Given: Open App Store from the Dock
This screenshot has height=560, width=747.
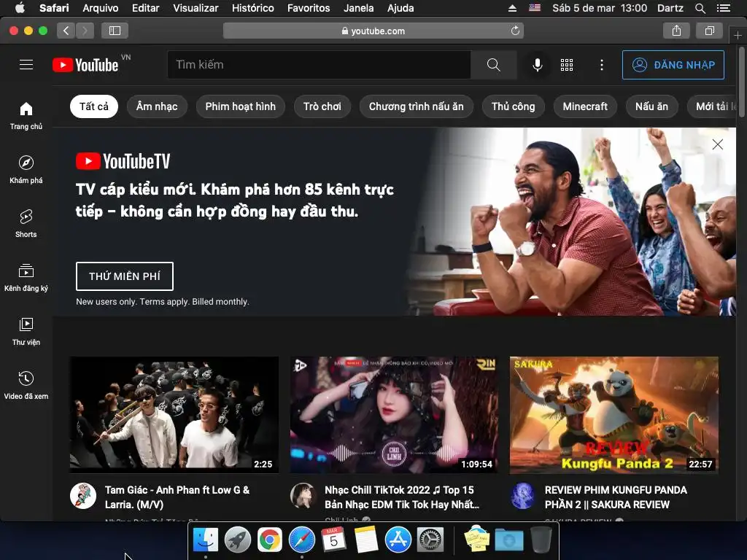Looking at the screenshot, I should (398, 540).
